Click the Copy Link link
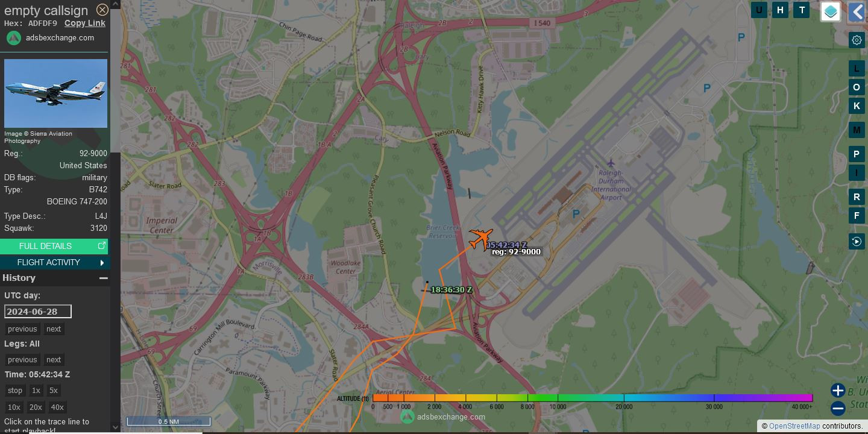The image size is (868, 434). [x=85, y=23]
